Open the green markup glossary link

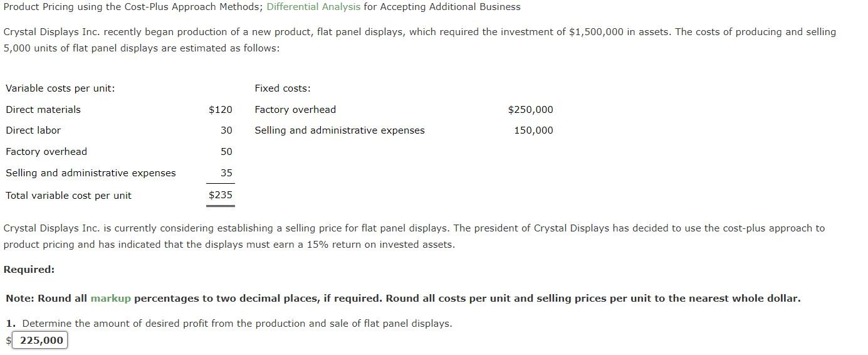pyautogui.click(x=110, y=299)
